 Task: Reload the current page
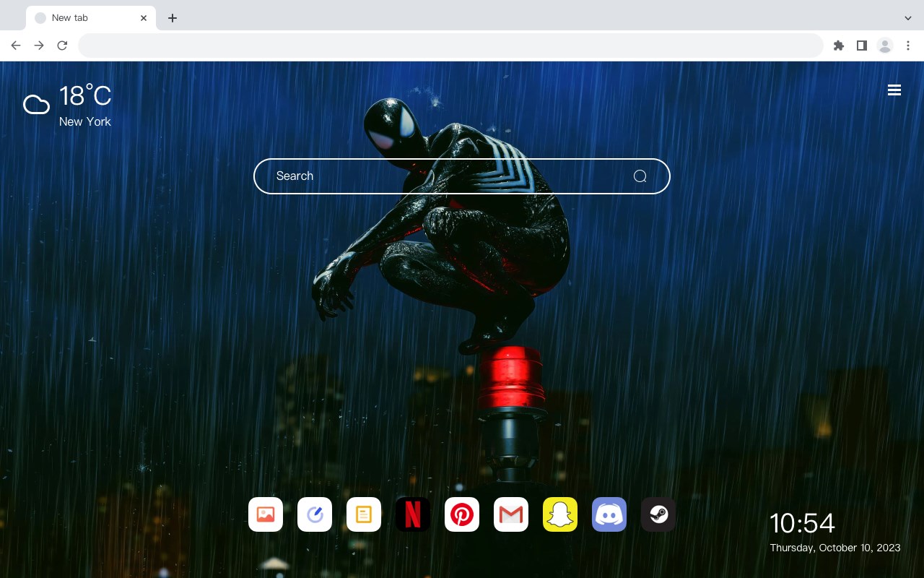pyautogui.click(x=62, y=46)
